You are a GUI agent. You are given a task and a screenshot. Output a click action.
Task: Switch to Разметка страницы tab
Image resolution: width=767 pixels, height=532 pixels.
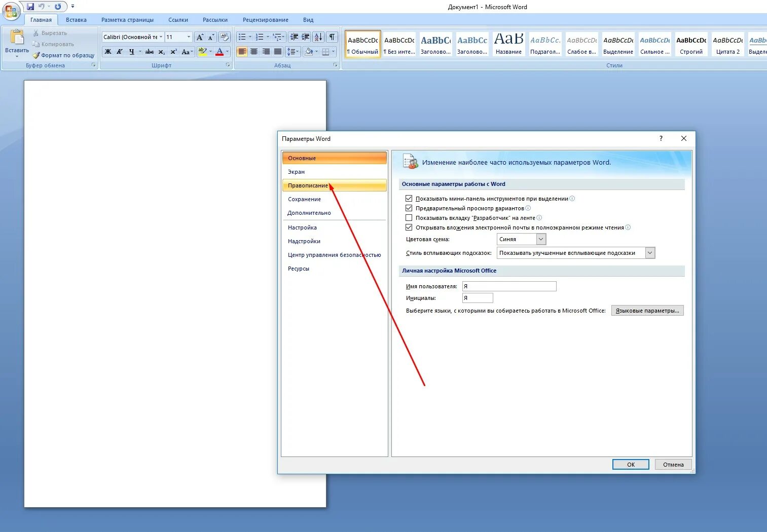(127, 20)
